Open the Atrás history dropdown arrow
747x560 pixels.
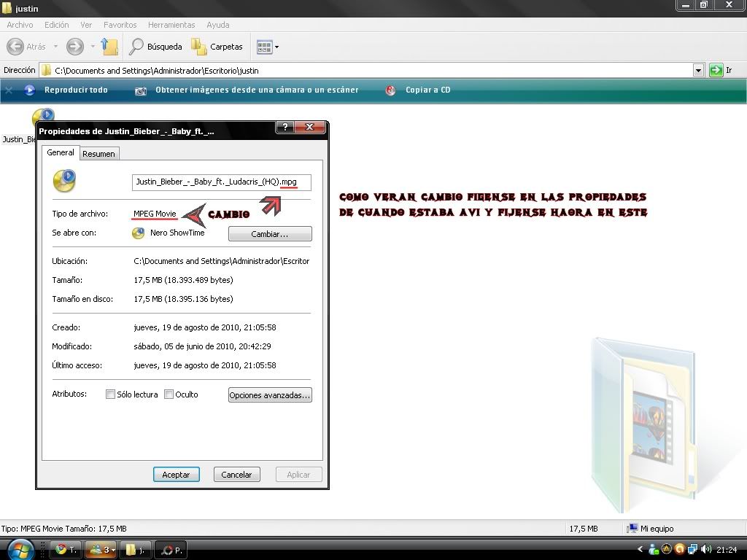[55, 47]
